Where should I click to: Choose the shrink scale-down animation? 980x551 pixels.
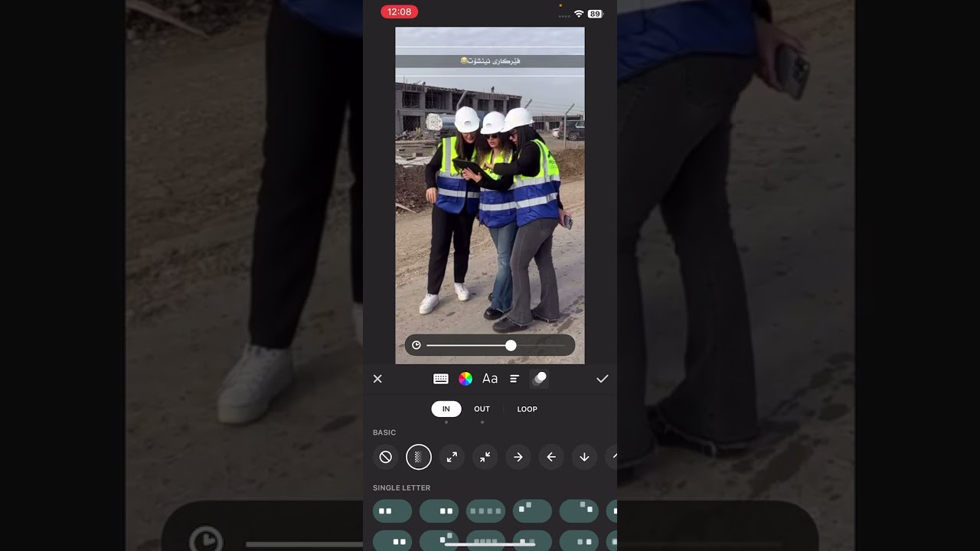485,457
